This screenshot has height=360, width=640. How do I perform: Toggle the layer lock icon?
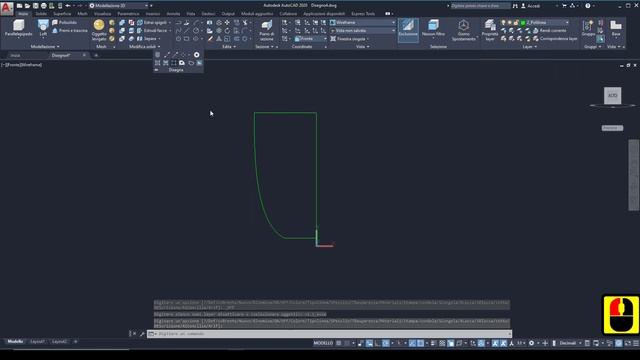(516, 22)
